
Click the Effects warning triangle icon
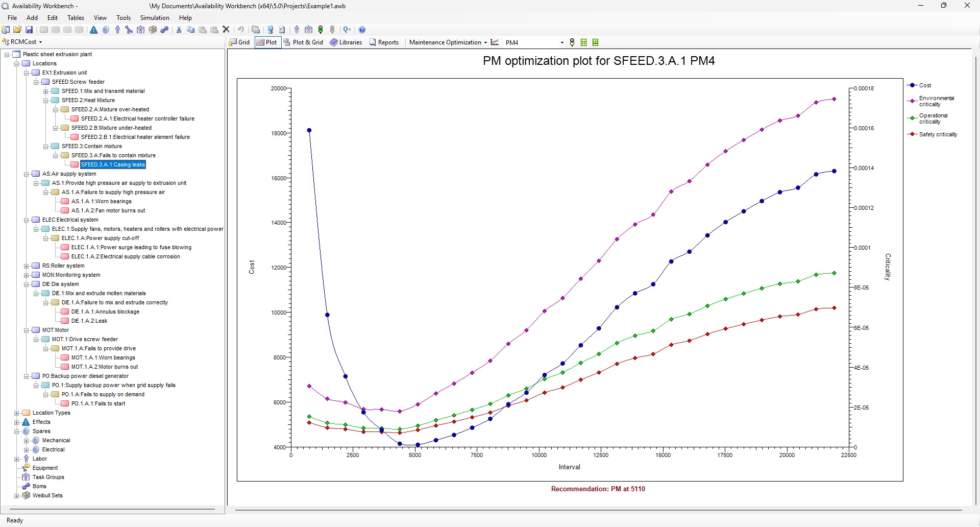coord(94,30)
